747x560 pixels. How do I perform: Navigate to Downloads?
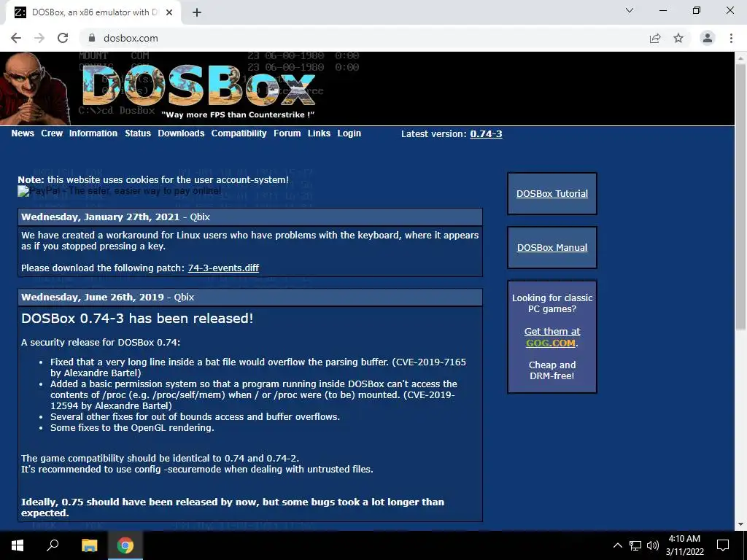181,133
